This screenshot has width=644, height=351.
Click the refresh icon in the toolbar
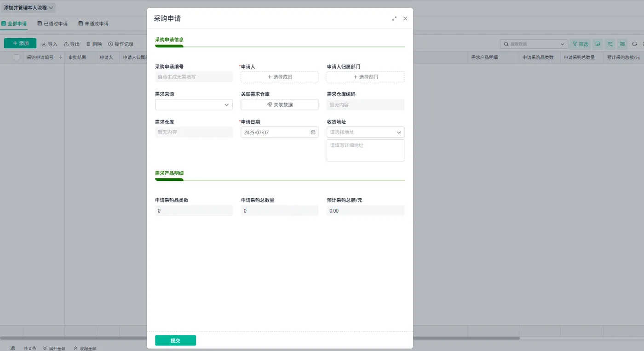[634, 44]
